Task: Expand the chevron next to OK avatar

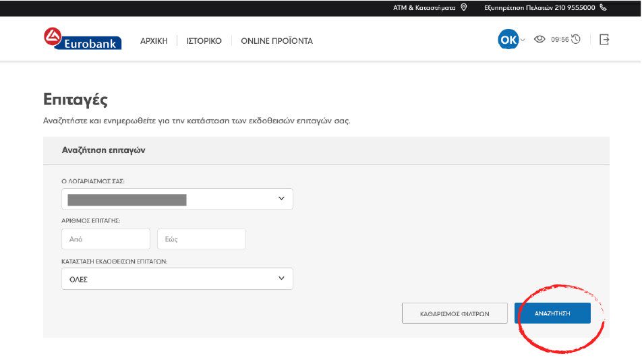Action: [x=523, y=40]
